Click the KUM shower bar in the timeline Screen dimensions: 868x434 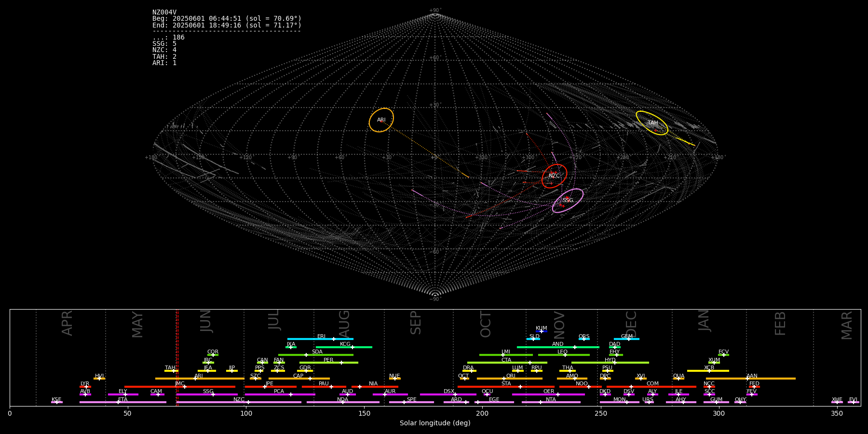542,331
